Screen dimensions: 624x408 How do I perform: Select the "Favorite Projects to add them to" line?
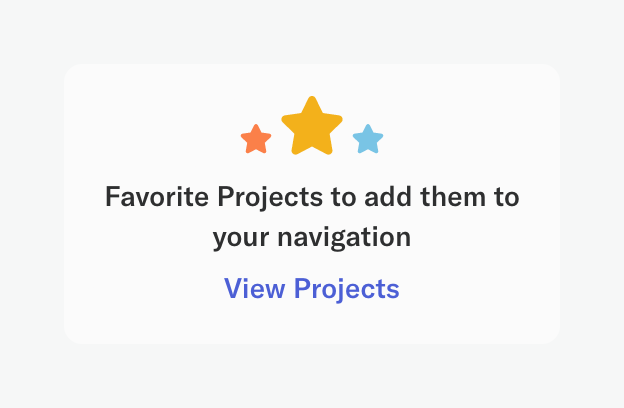tap(312, 196)
